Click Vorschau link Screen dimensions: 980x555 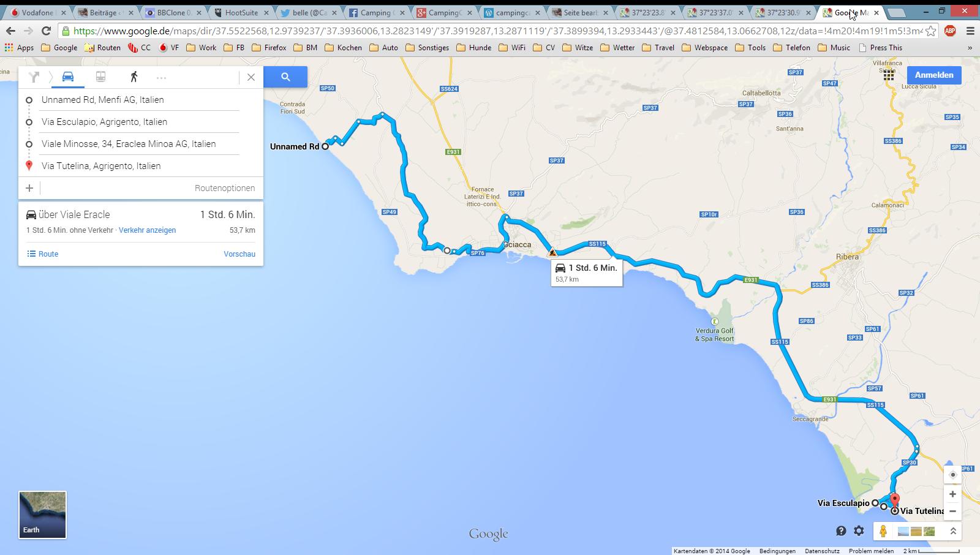(239, 254)
